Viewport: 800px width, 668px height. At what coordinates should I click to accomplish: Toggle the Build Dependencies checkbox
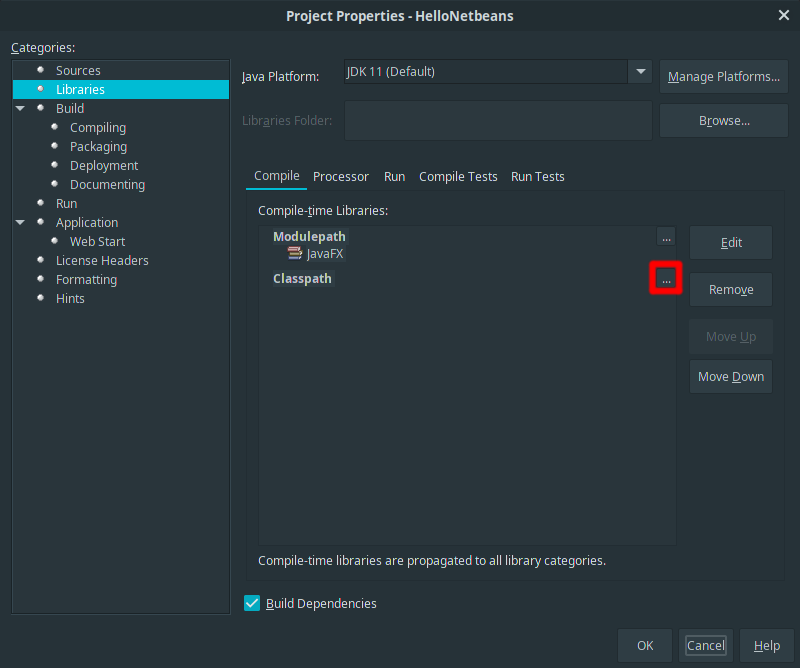coord(252,603)
